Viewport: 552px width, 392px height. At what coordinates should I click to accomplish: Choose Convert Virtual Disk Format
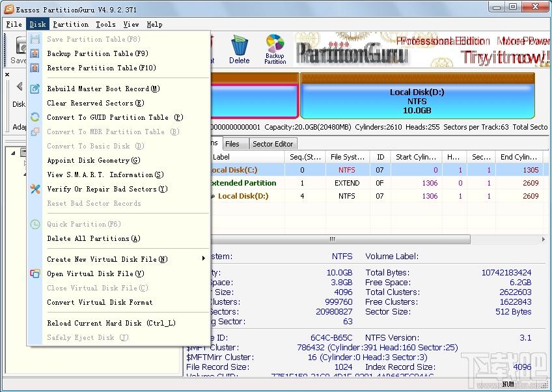pos(118,302)
